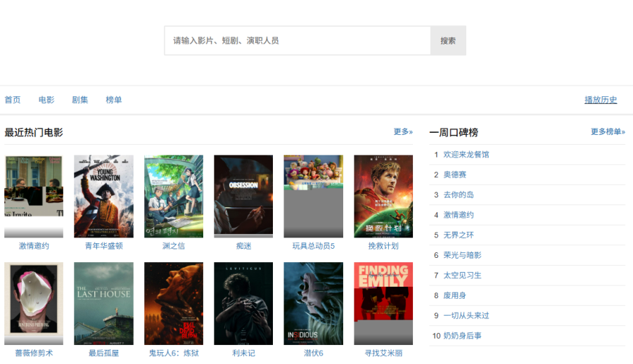Image resolution: width=633 pixels, height=364 pixels.
Task: Open rank 3 去你的岛
Action: [x=458, y=195]
